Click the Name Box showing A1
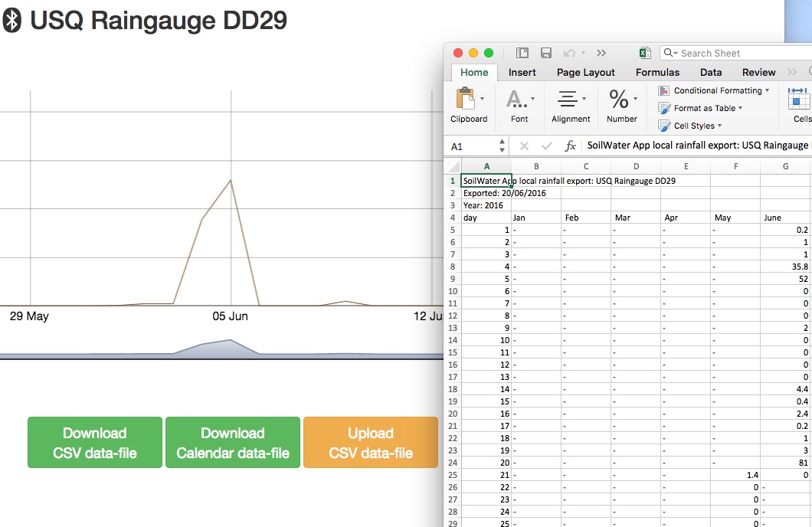 pos(473,146)
